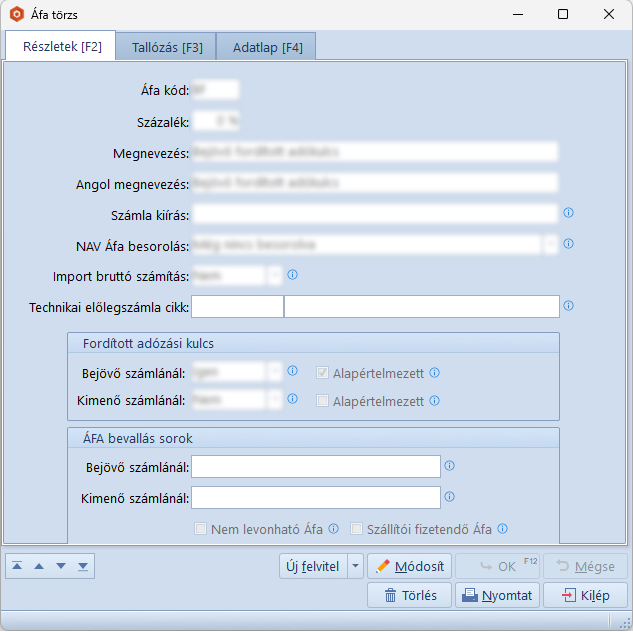Screen dimensions: 633x632
Task: Go to previous record arrow
Action: [x=39, y=566]
